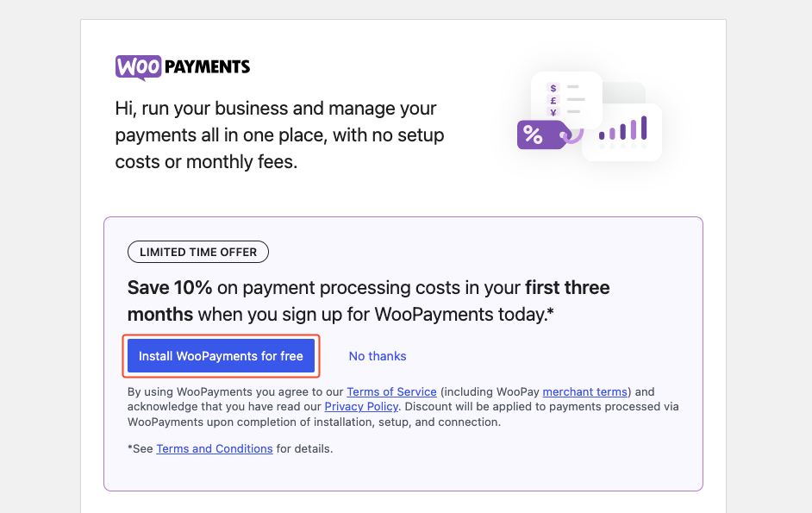Click the Save 10% offer headline
Viewport: 812px width, 513px height.
[x=368, y=301]
